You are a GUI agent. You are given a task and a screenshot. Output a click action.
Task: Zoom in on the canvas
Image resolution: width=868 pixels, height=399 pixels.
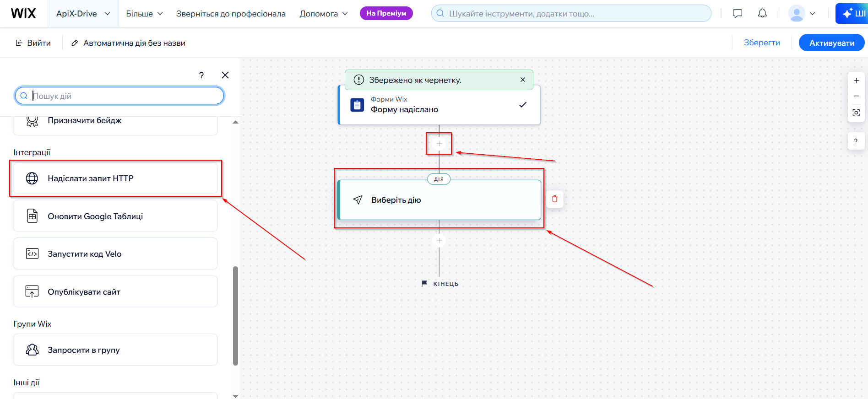(x=856, y=81)
